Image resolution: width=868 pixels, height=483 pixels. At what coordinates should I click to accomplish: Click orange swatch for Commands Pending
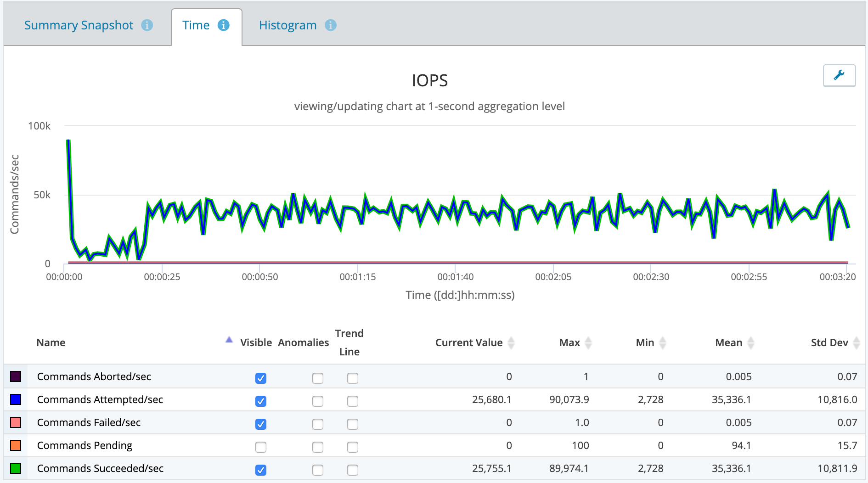[16, 445]
